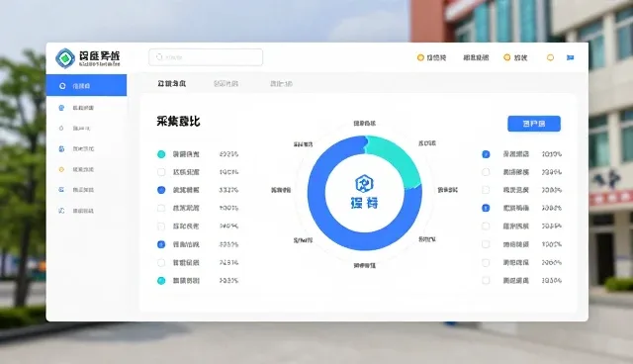Image resolution: width=633 pixels, height=364 pixels.
Task: Click the last sidebar item's icon
Action: (x=61, y=211)
